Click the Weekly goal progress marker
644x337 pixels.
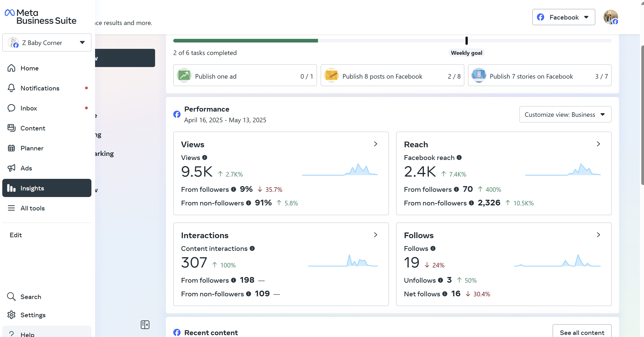click(466, 40)
